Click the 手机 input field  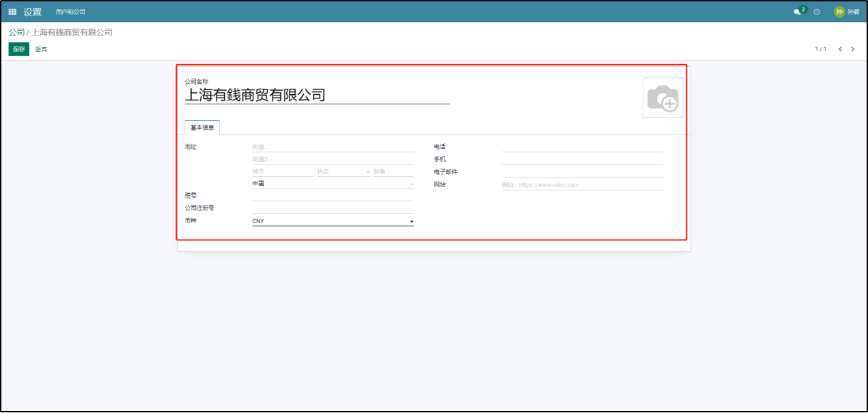pos(582,159)
